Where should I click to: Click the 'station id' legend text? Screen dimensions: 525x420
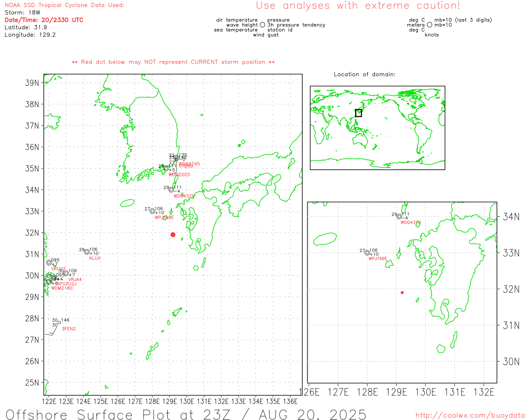coord(280,30)
